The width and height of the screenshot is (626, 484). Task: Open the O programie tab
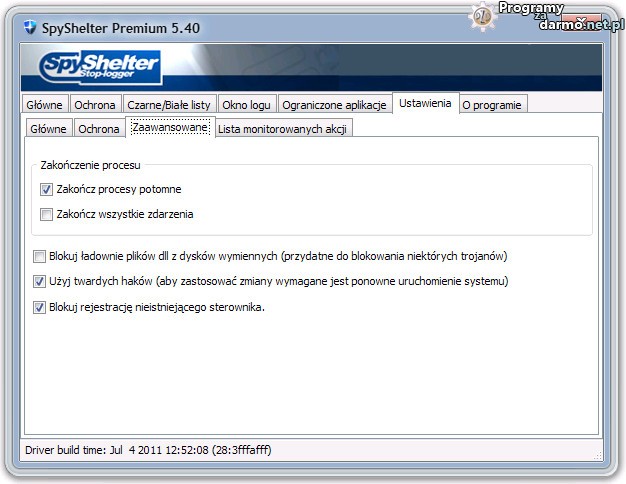(492, 104)
